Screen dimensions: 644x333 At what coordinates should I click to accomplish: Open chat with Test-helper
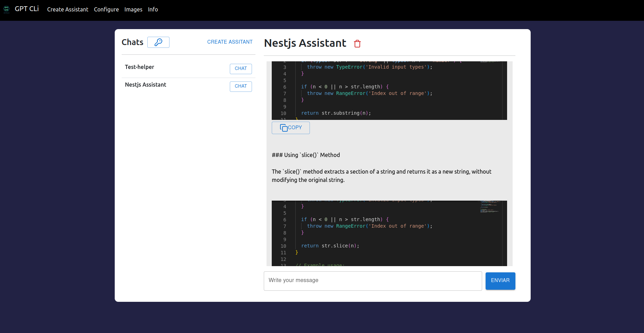tap(241, 69)
